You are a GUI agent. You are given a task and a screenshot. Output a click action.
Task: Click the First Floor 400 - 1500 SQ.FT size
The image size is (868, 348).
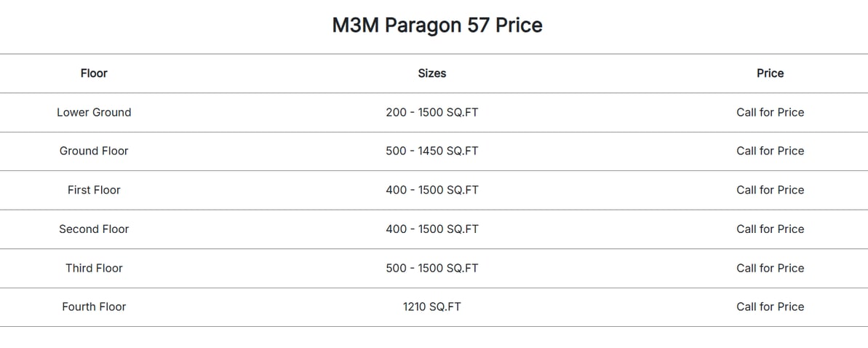tap(431, 190)
